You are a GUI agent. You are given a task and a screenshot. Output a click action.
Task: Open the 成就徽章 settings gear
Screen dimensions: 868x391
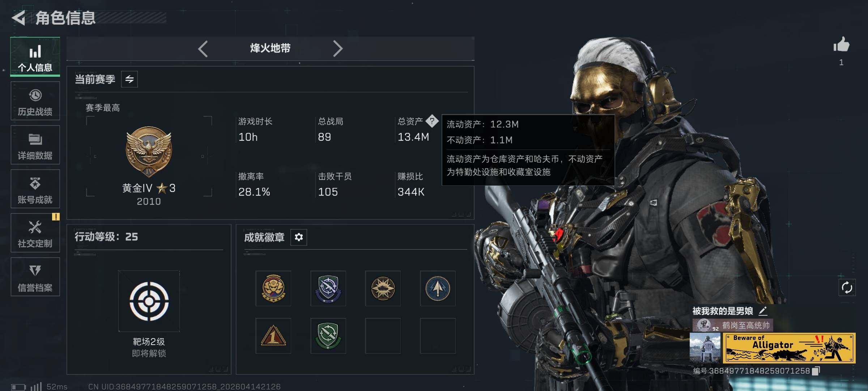[299, 237]
